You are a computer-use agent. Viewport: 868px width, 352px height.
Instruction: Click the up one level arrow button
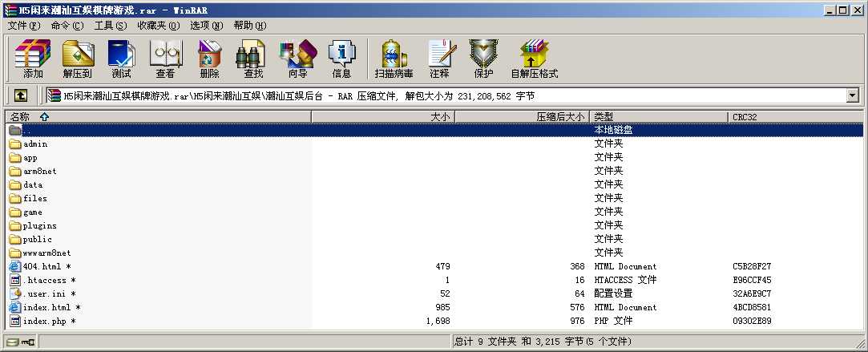(x=21, y=95)
